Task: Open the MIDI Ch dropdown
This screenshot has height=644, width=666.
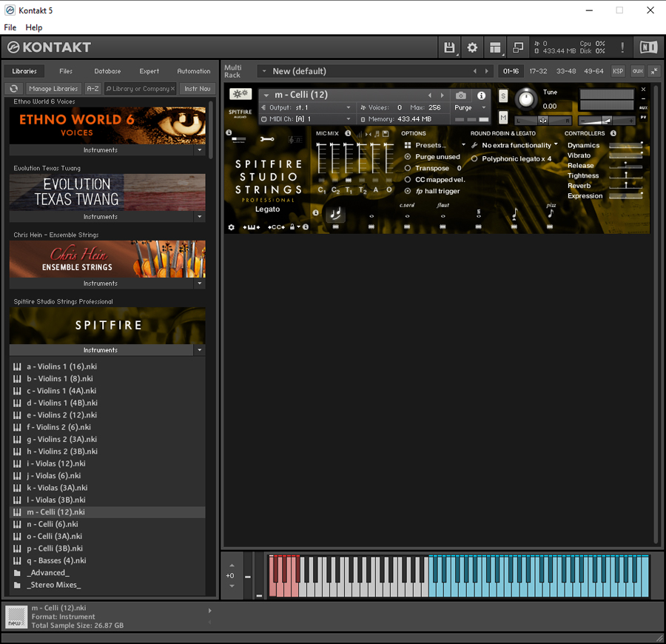Action: tap(306, 119)
